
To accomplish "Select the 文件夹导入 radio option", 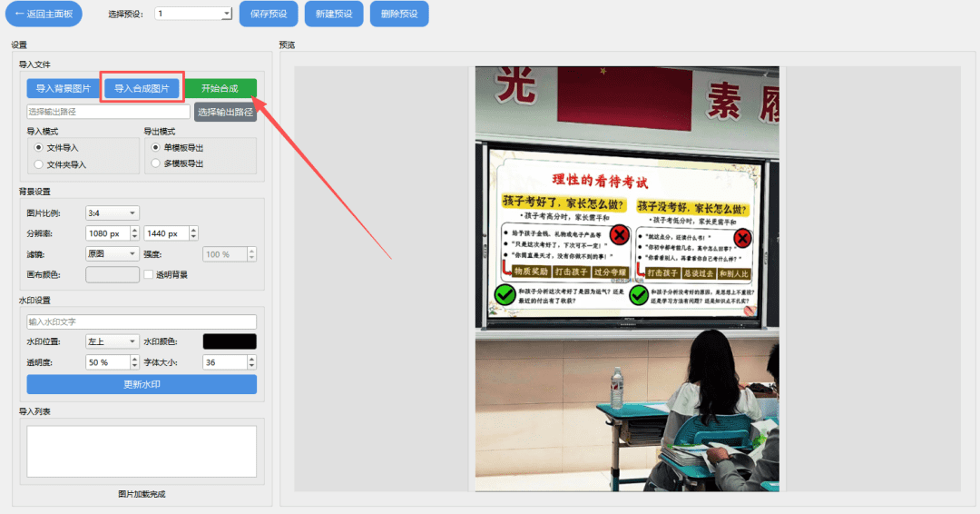I will [38, 164].
